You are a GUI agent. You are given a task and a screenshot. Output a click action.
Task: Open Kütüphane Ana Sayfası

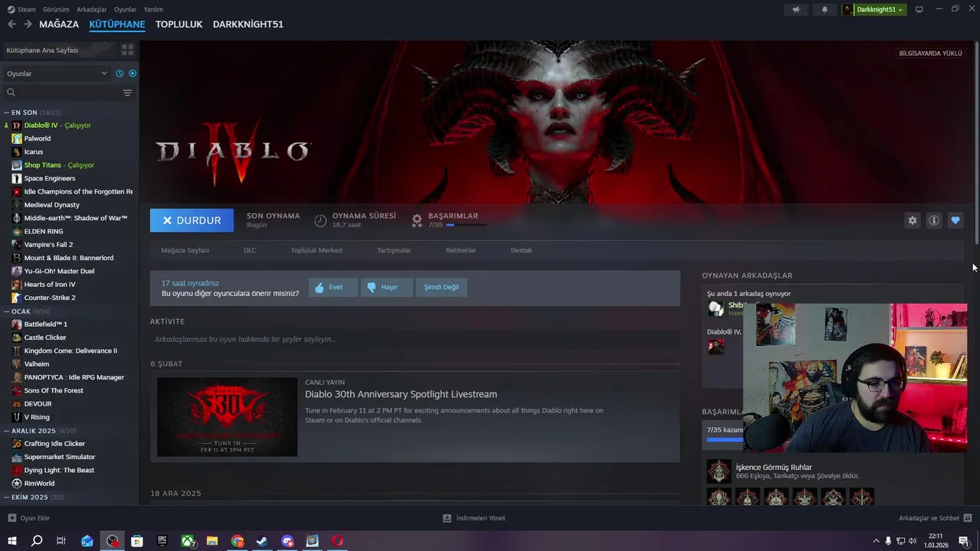60,50
